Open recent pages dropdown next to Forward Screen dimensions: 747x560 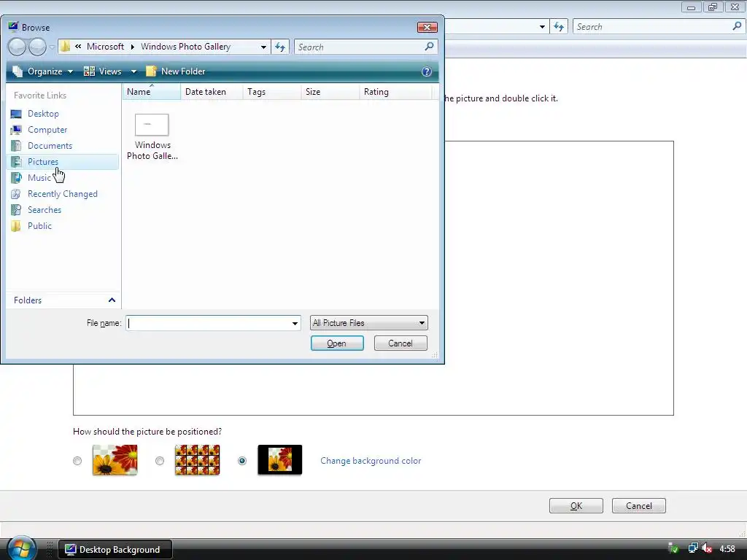[52, 47]
